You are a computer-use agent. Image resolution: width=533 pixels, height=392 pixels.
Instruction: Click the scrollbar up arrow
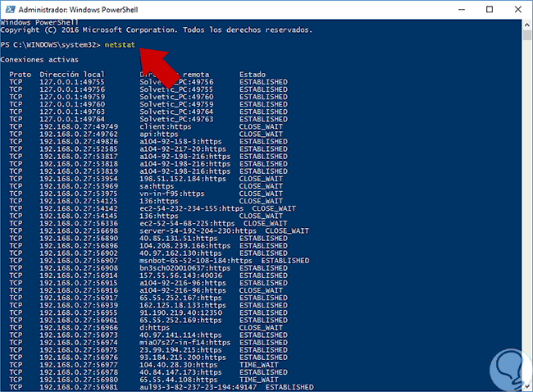[527, 25]
